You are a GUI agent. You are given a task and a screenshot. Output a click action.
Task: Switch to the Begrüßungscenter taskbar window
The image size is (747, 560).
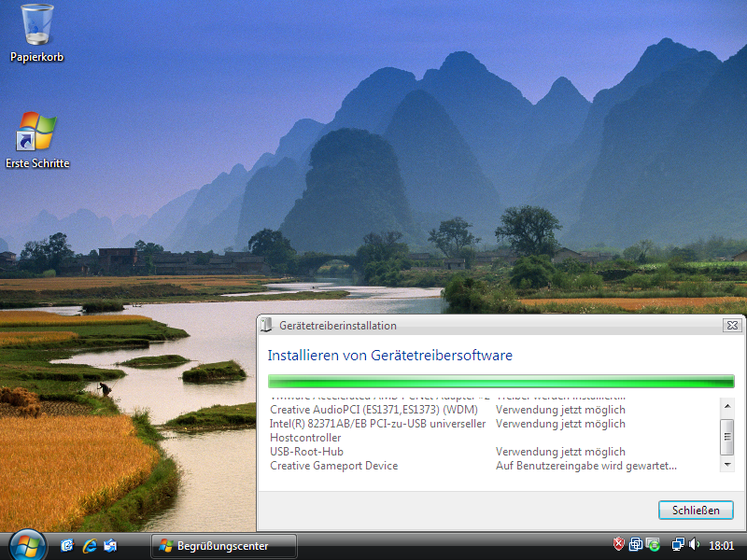(x=224, y=545)
